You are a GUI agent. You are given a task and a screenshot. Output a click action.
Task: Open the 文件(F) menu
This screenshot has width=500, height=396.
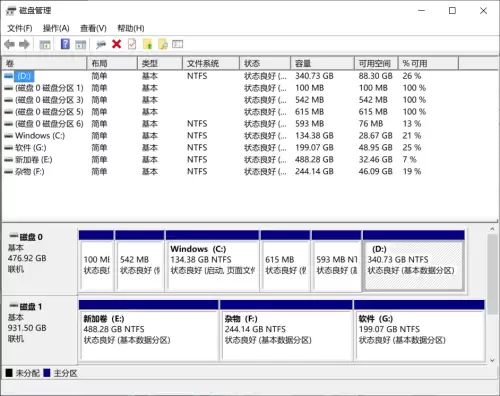(x=20, y=28)
